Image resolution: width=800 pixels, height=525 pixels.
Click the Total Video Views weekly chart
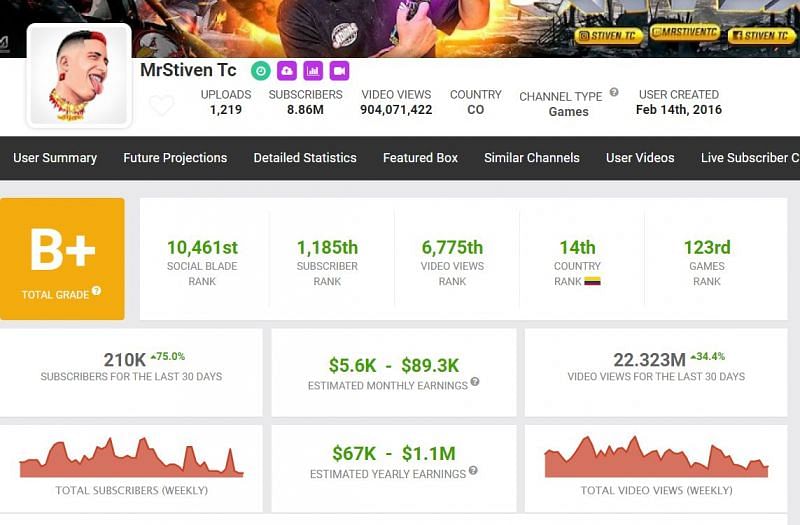656,458
